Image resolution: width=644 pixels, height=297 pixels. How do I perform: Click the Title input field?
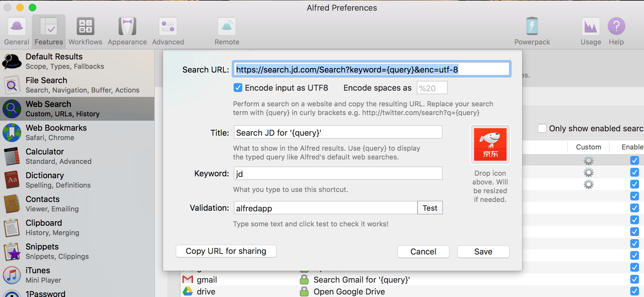338,132
